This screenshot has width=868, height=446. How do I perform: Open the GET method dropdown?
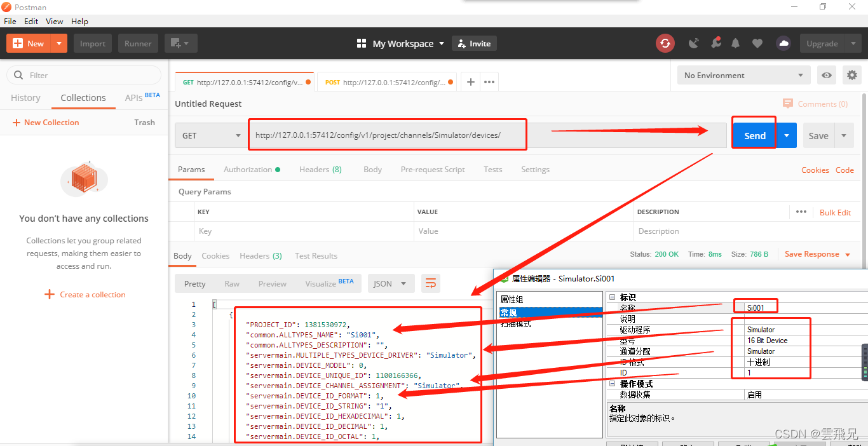pos(212,135)
